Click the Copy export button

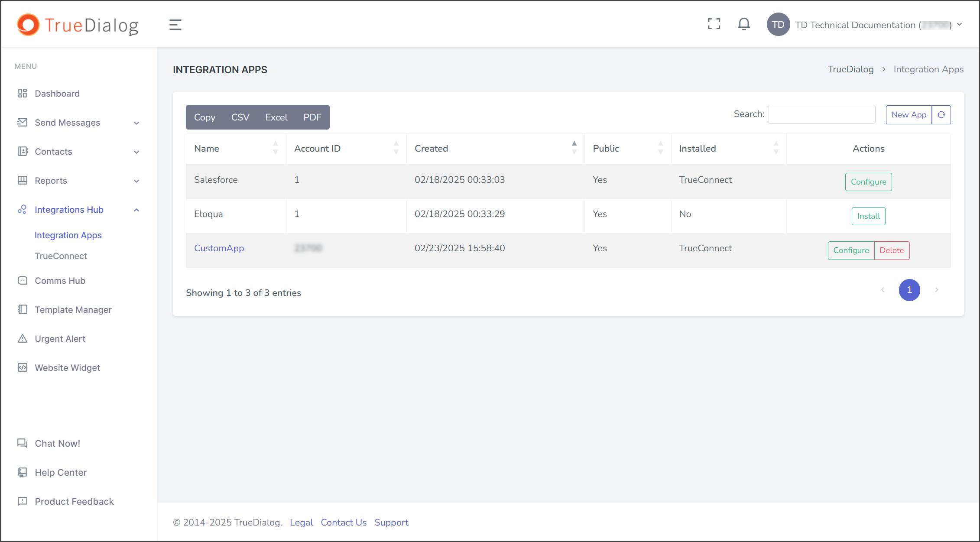[204, 117]
